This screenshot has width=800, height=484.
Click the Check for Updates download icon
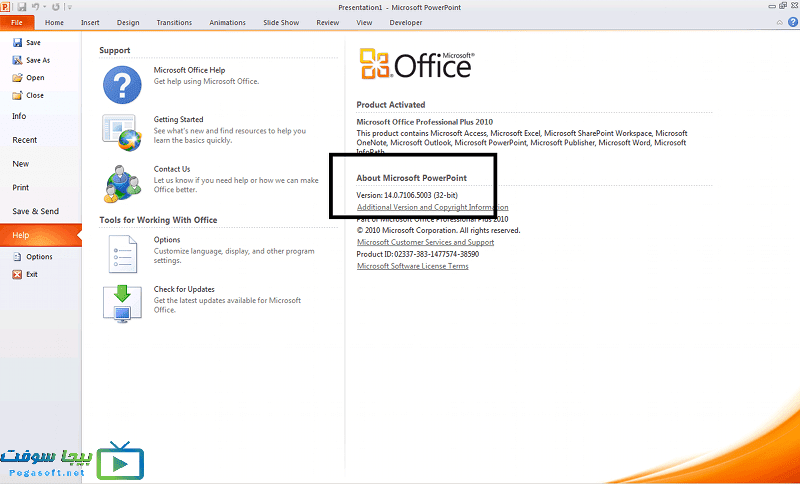pos(122,303)
